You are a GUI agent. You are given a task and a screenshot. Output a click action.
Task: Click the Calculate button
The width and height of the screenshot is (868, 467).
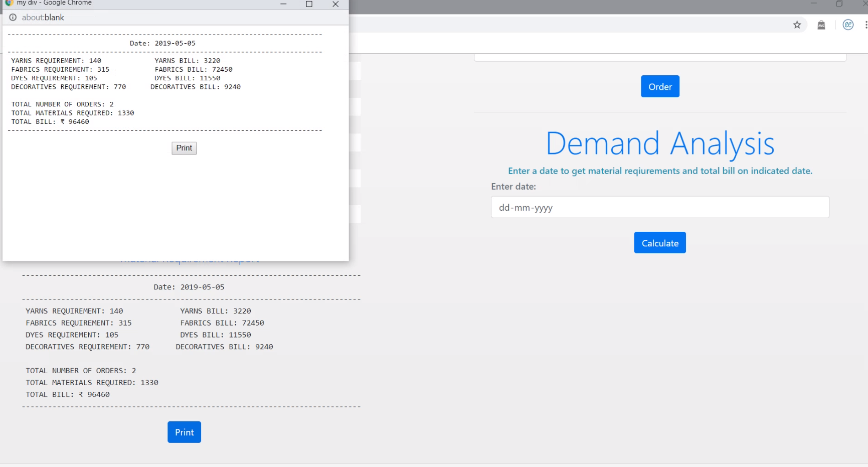click(x=659, y=242)
